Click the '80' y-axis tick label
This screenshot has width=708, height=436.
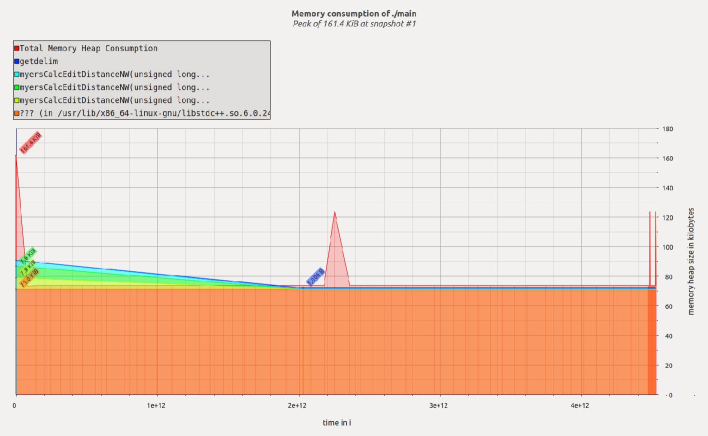[670, 277]
